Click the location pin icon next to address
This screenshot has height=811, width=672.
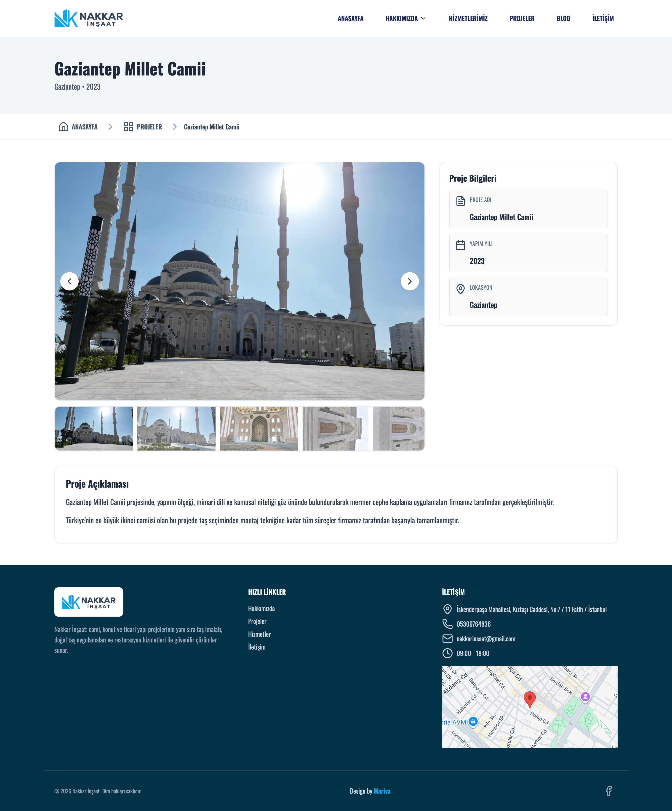point(447,609)
